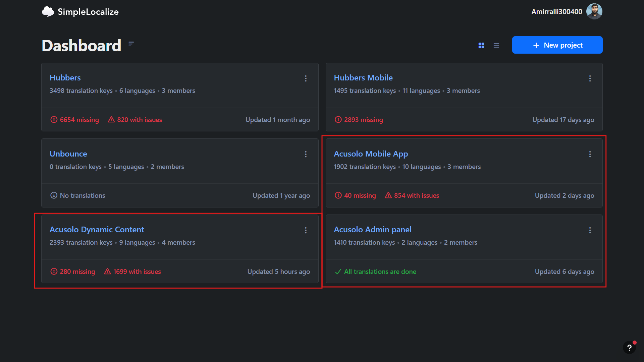
Task: Open Acusolo Admin panel options menu
Action: pyautogui.click(x=590, y=230)
